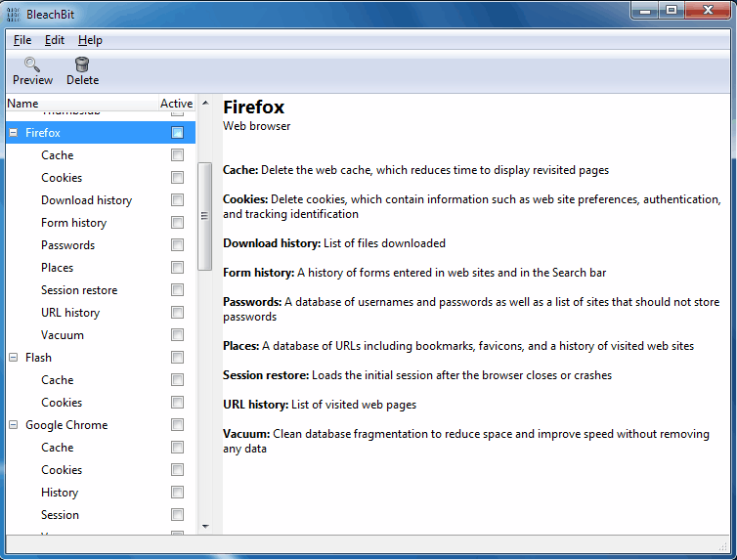Select Cookies under Google Chrome
The width and height of the screenshot is (737, 560).
(x=62, y=470)
